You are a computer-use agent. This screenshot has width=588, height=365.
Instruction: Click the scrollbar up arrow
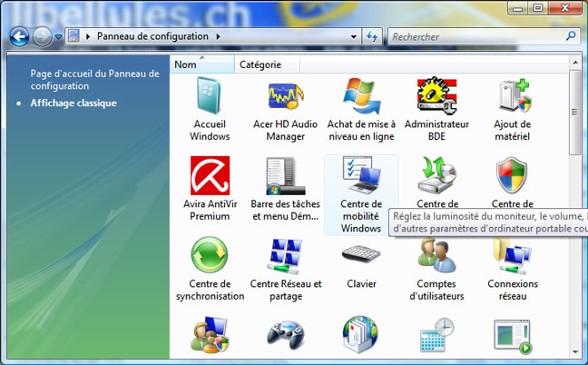pos(575,63)
